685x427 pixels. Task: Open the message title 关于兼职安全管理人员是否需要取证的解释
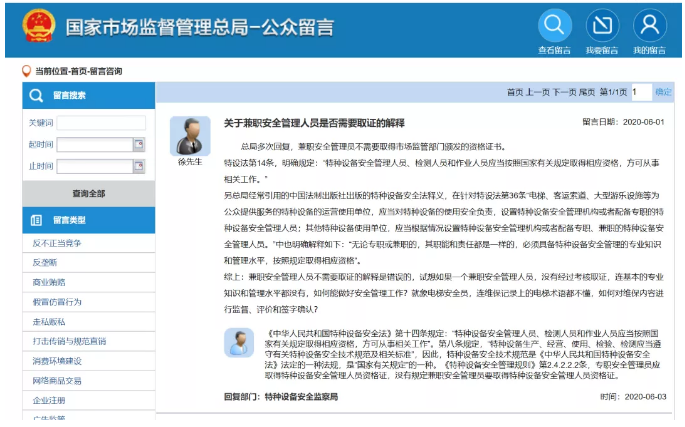pos(314,123)
